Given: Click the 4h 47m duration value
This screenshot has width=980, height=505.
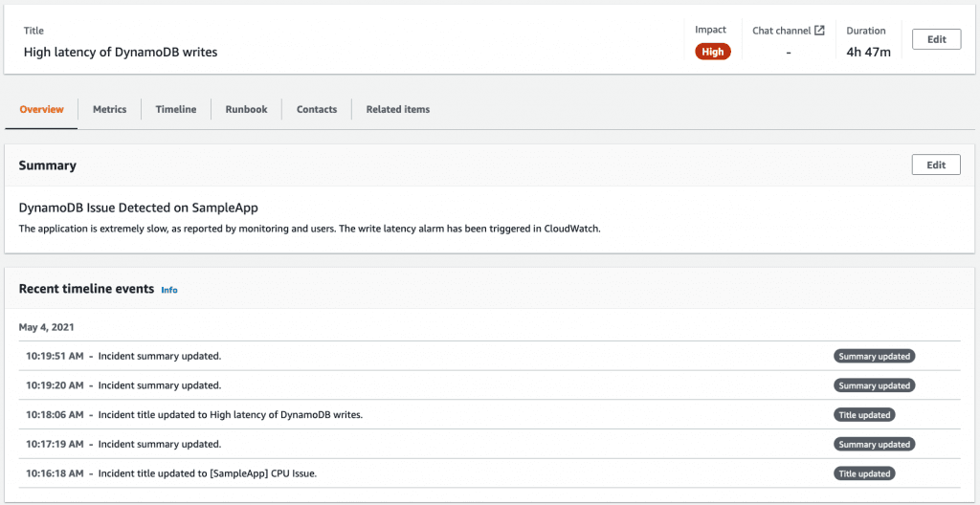Looking at the screenshot, I should tap(869, 52).
